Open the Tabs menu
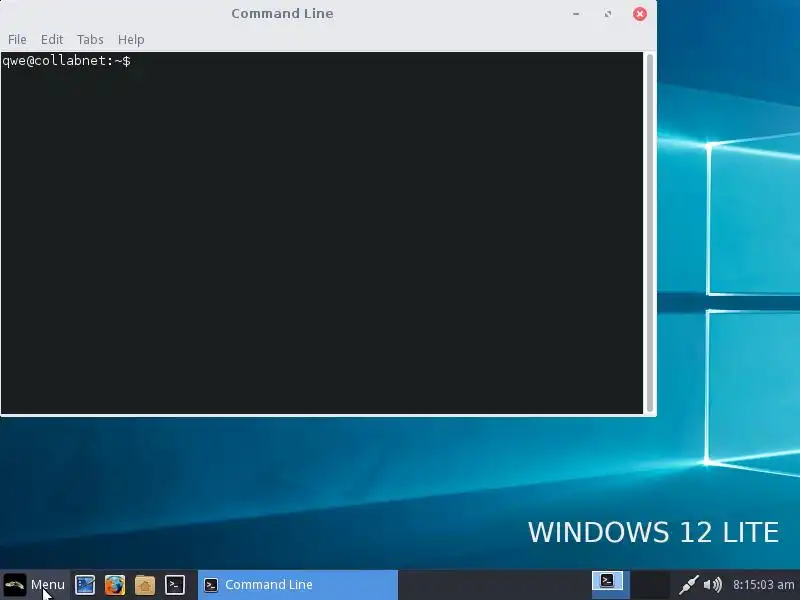800x600 pixels. [x=90, y=39]
